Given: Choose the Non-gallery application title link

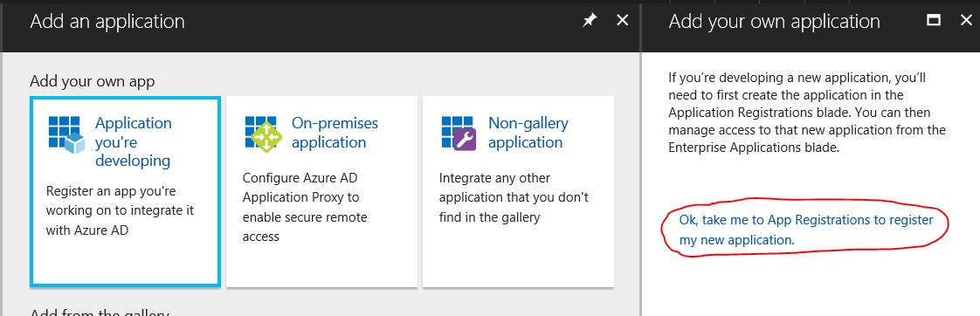Looking at the screenshot, I should [x=528, y=133].
